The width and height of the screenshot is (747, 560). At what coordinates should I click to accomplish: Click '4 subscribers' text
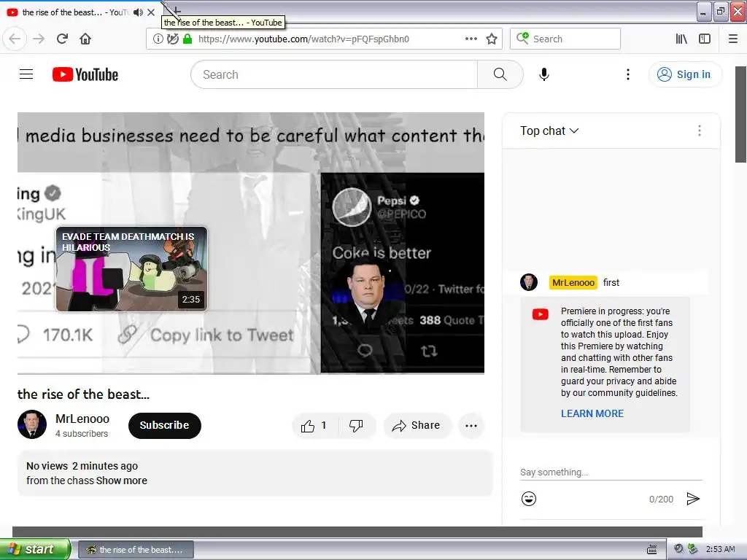pos(82,433)
